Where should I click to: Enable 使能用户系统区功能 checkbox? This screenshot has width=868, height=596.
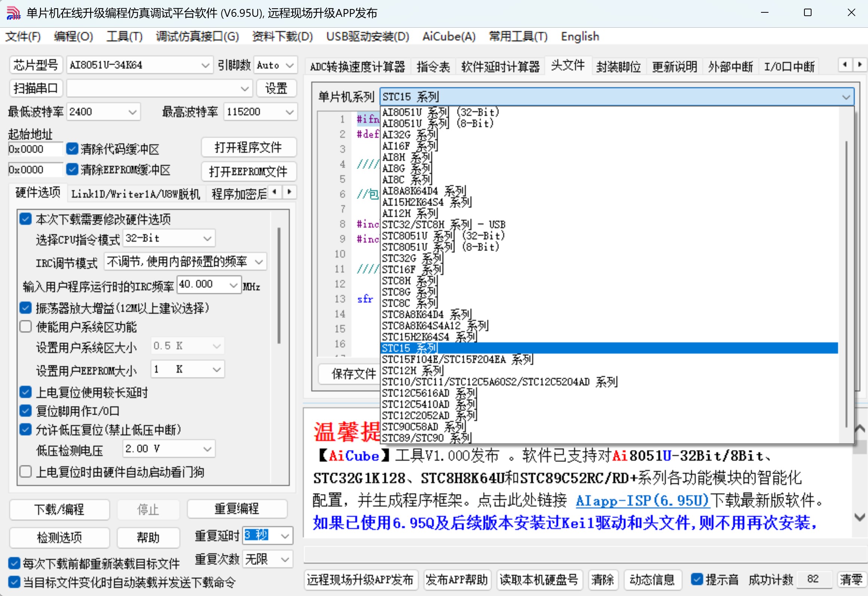[25, 326]
